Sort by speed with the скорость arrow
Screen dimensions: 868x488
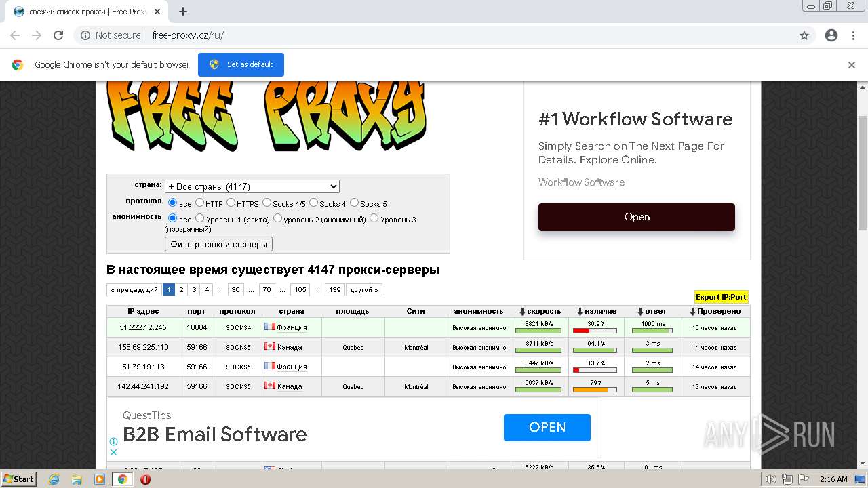[x=522, y=312]
